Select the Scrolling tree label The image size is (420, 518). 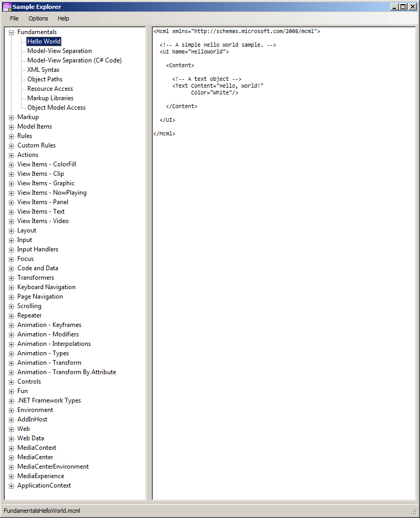29,306
